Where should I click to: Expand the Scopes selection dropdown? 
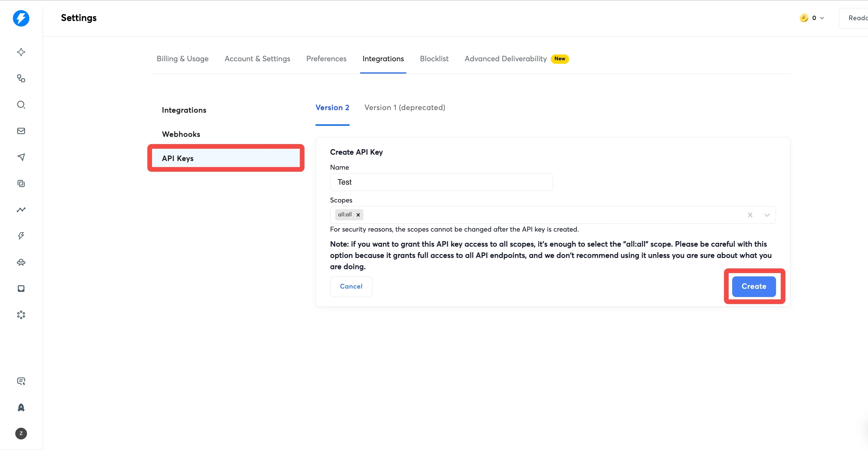767,215
